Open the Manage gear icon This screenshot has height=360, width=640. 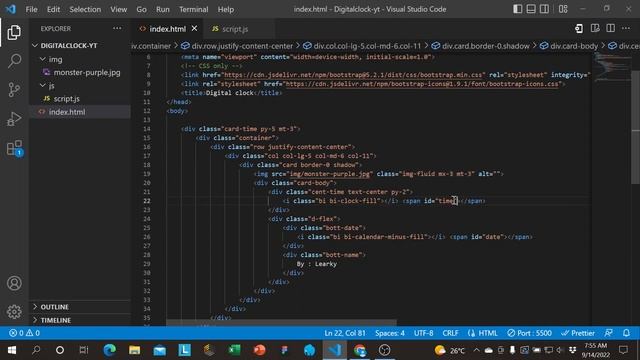coord(14,311)
